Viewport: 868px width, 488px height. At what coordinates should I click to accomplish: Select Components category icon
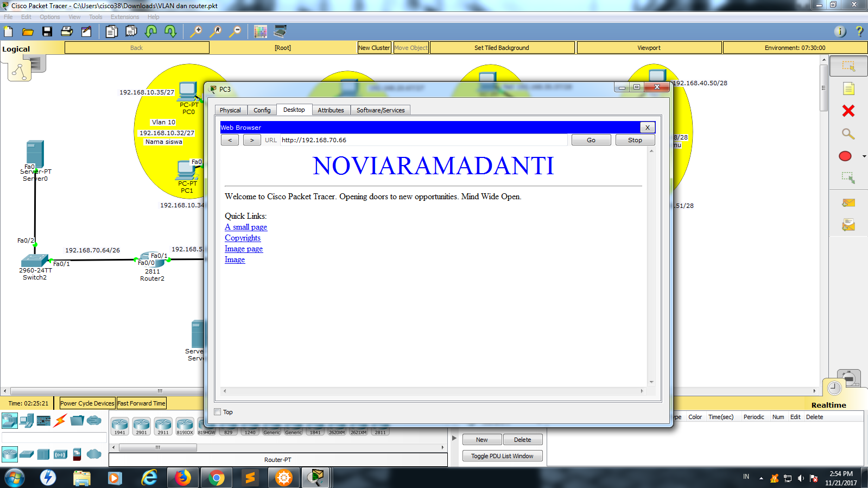click(43, 421)
